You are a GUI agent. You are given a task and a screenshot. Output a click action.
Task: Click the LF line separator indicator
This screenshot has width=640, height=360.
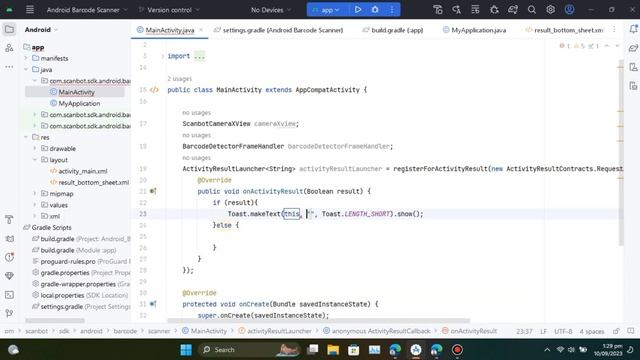point(543,331)
